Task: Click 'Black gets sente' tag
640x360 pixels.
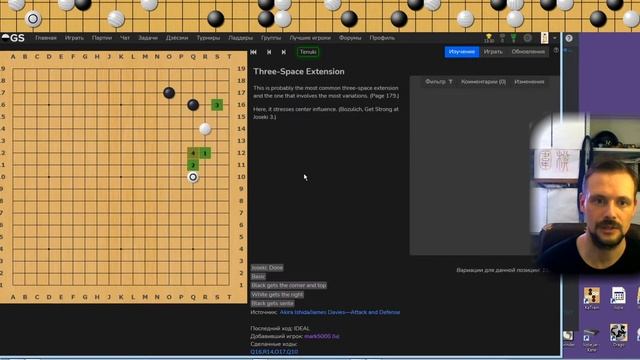Action: (272, 304)
